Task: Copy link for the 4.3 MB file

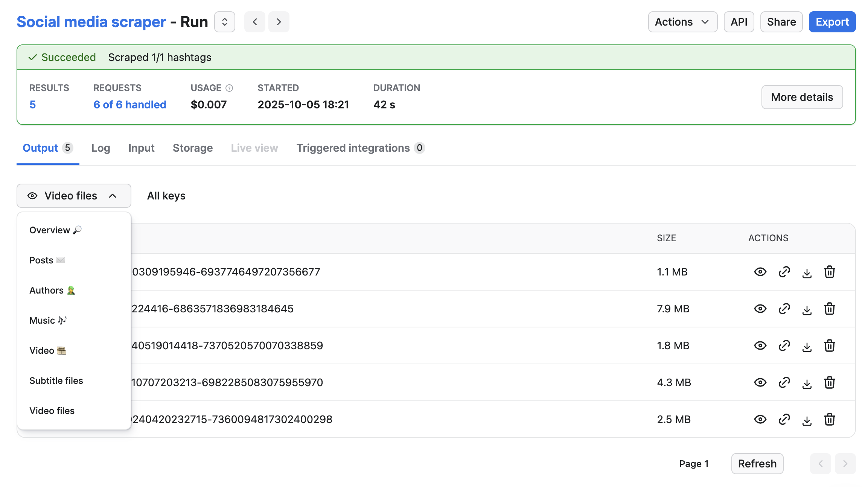Action: coord(784,382)
